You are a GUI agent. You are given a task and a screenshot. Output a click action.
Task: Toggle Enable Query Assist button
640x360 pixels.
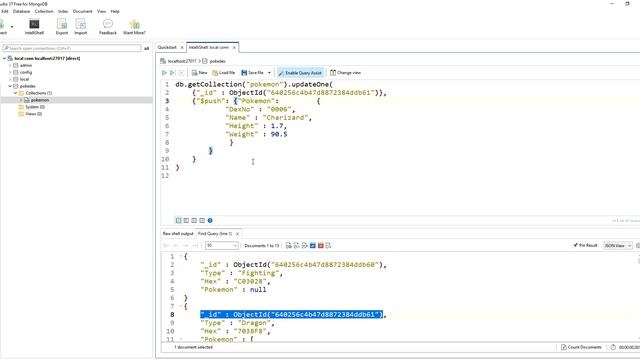coord(300,73)
